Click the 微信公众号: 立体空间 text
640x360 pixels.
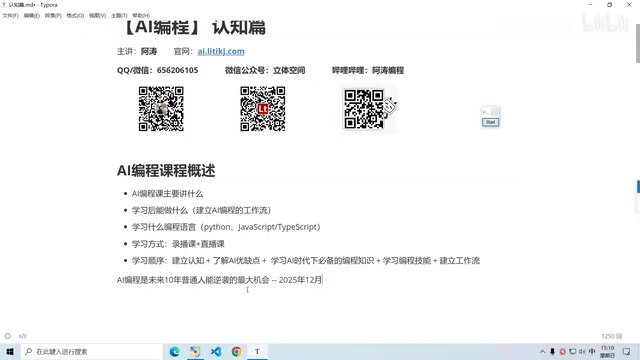265,70
